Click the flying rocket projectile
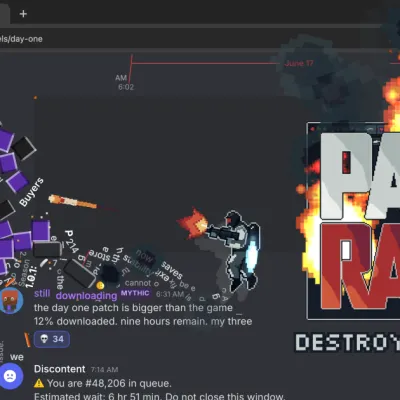Screen dimensions: 400x400 (x=72, y=202)
